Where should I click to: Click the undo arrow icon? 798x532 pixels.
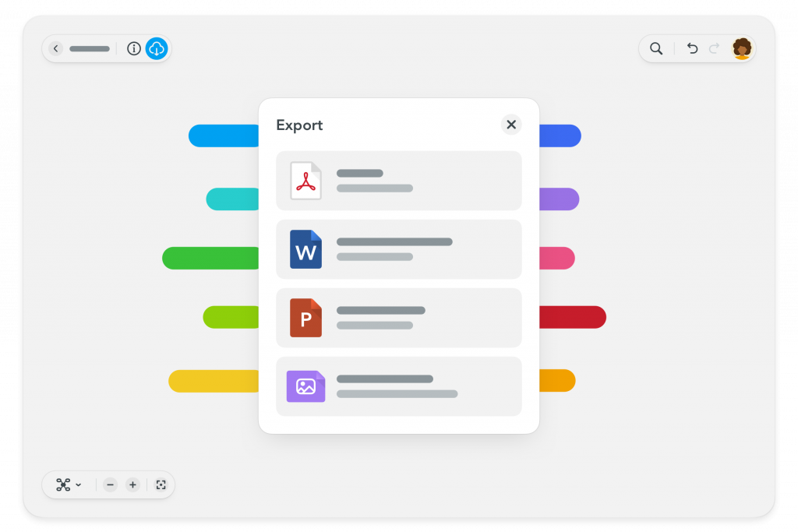click(692, 48)
